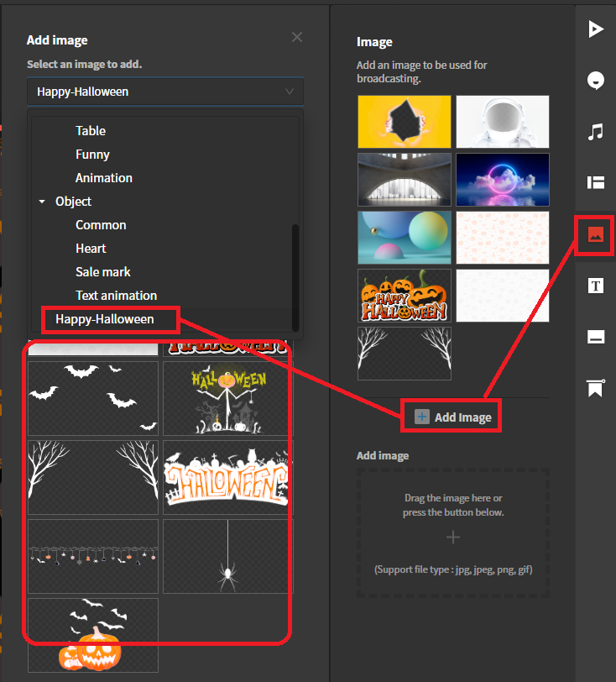Viewport: 616px width, 682px height.
Task: Select the Sale mark category
Action: click(103, 272)
